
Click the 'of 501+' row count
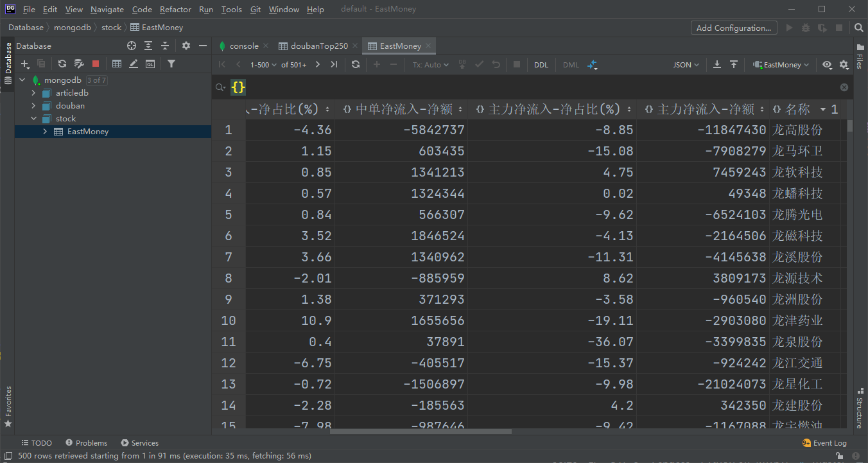[294, 65]
